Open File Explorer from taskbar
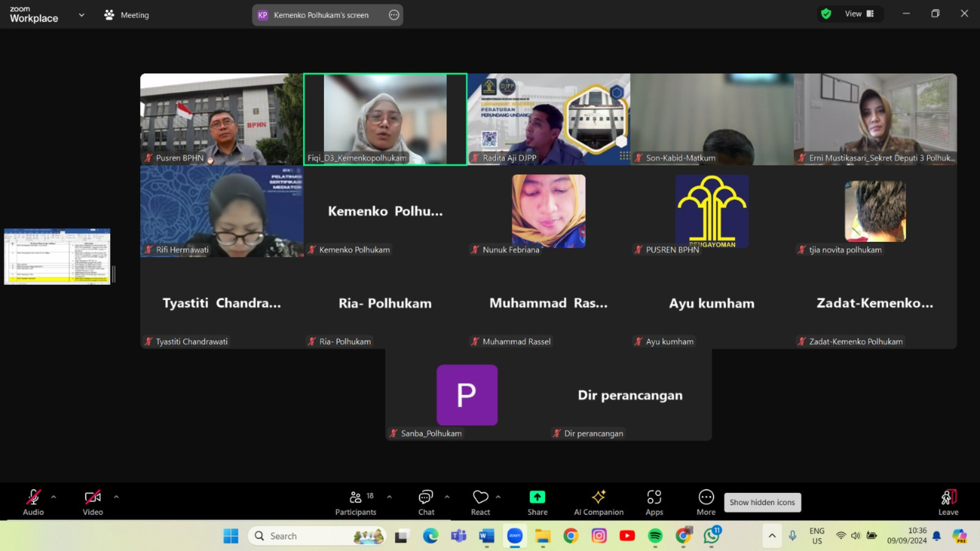The width and height of the screenshot is (980, 551). click(x=543, y=536)
